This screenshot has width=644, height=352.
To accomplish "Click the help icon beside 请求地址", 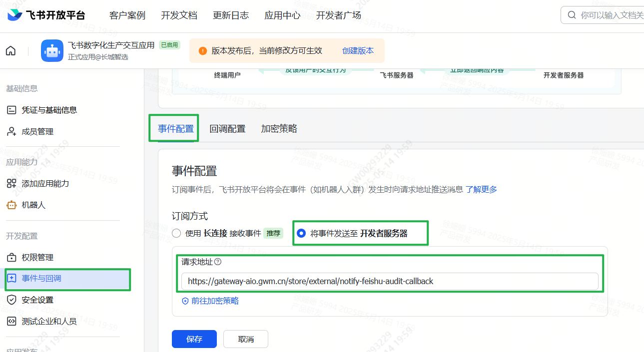I will (217, 262).
